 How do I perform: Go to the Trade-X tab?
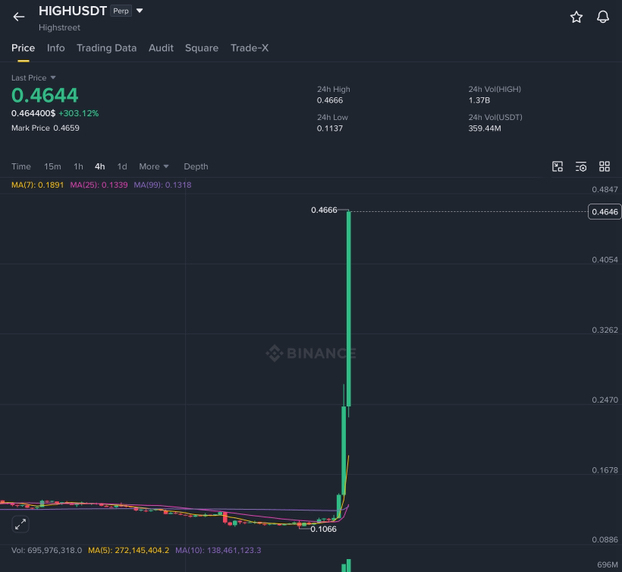(250, 48)
